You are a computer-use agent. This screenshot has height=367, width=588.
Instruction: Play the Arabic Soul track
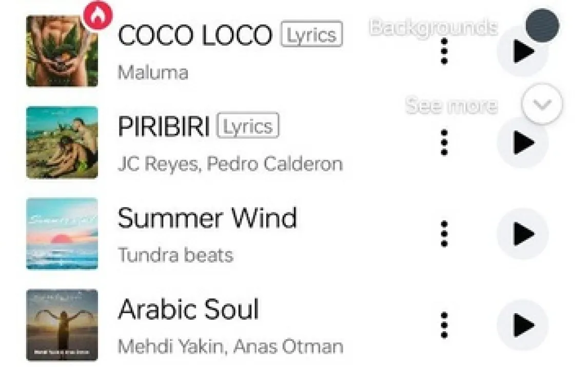tap(522, 325)
